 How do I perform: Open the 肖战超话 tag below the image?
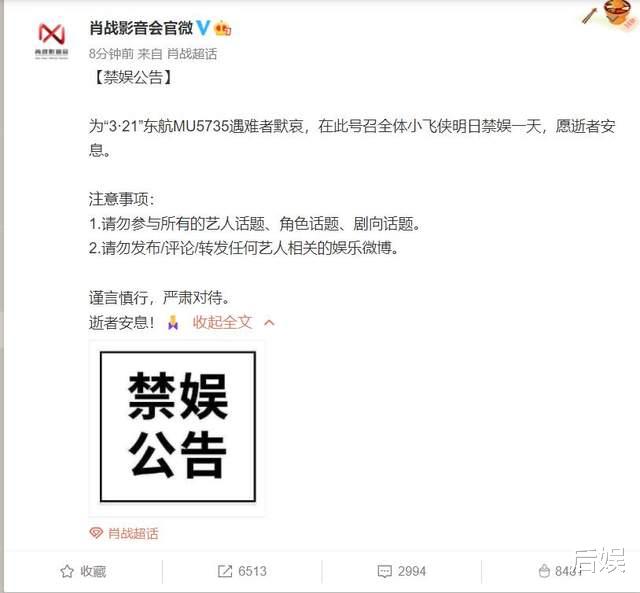coord(133,533)
